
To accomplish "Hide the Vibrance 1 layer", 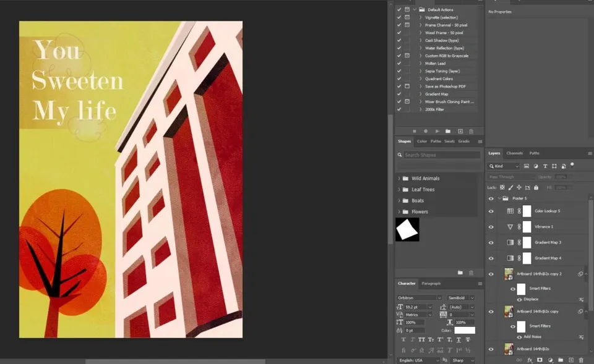I will click(x=491, y=227).
